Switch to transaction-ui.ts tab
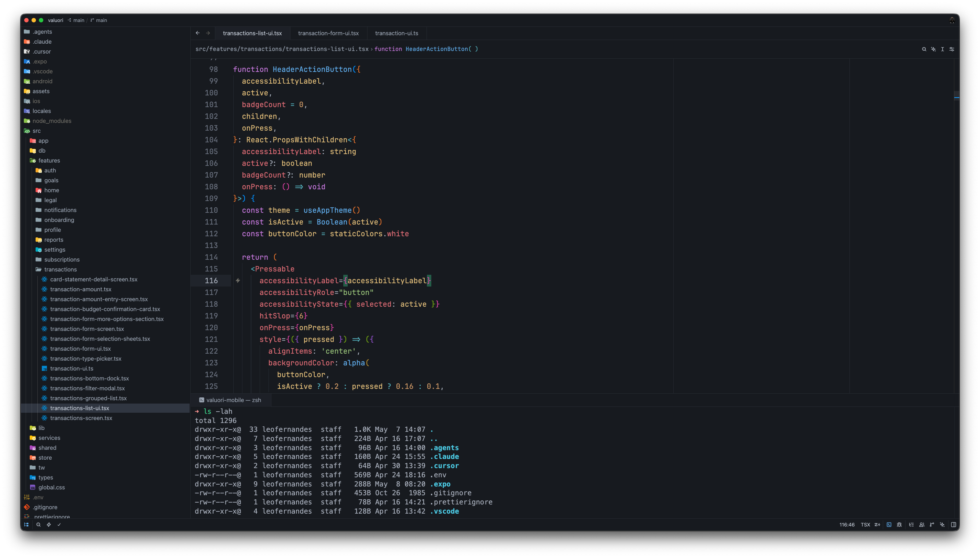Viewport: 980px width, 558px height. coord(396,33)
